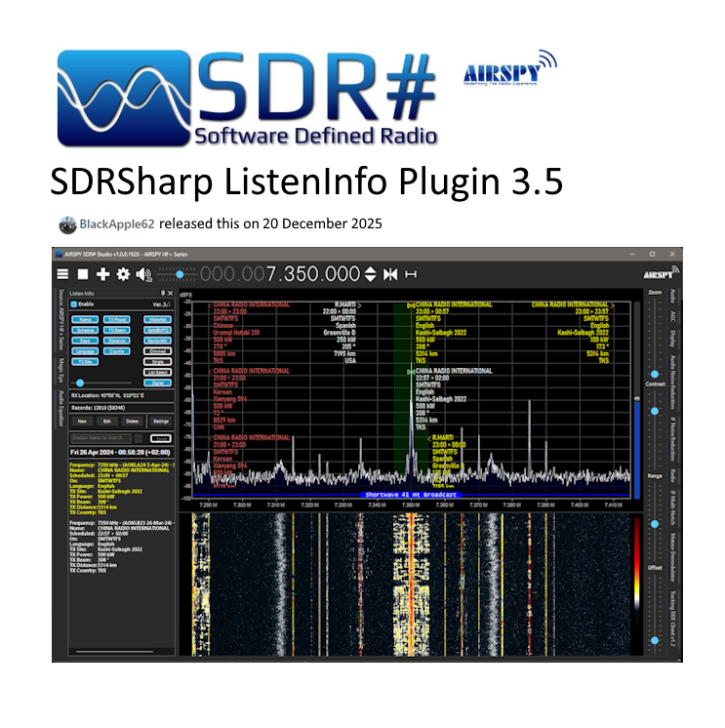This screenshot has height=728, width=725.
Task: Open the gear configuration icon in the toolbar
Action: point(123,274)
